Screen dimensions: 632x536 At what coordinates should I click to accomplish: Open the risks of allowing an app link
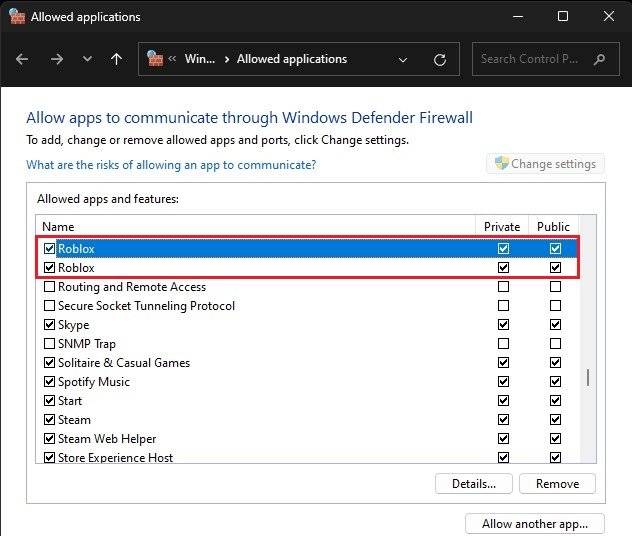tap(171, 165)
